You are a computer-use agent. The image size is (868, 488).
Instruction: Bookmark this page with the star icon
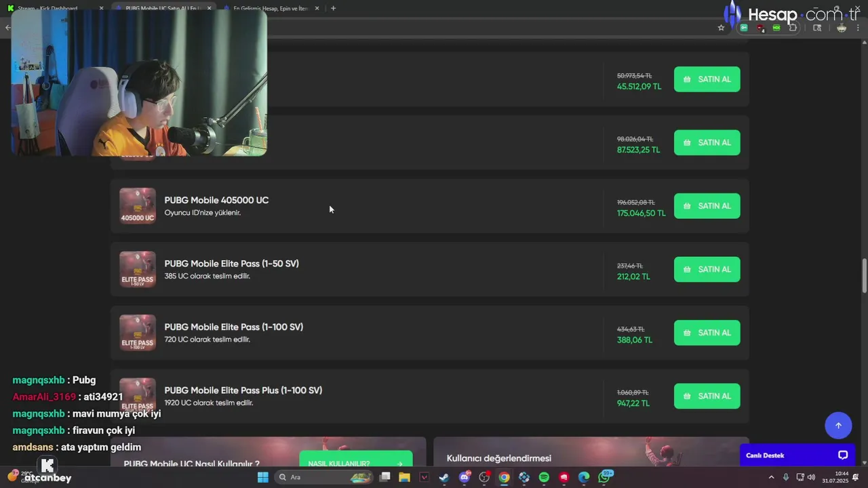click(721, 28)
